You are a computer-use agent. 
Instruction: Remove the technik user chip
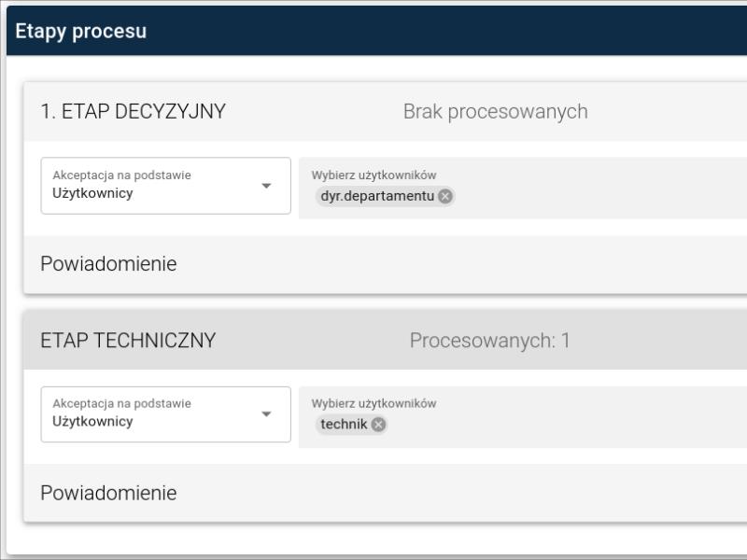378,425
